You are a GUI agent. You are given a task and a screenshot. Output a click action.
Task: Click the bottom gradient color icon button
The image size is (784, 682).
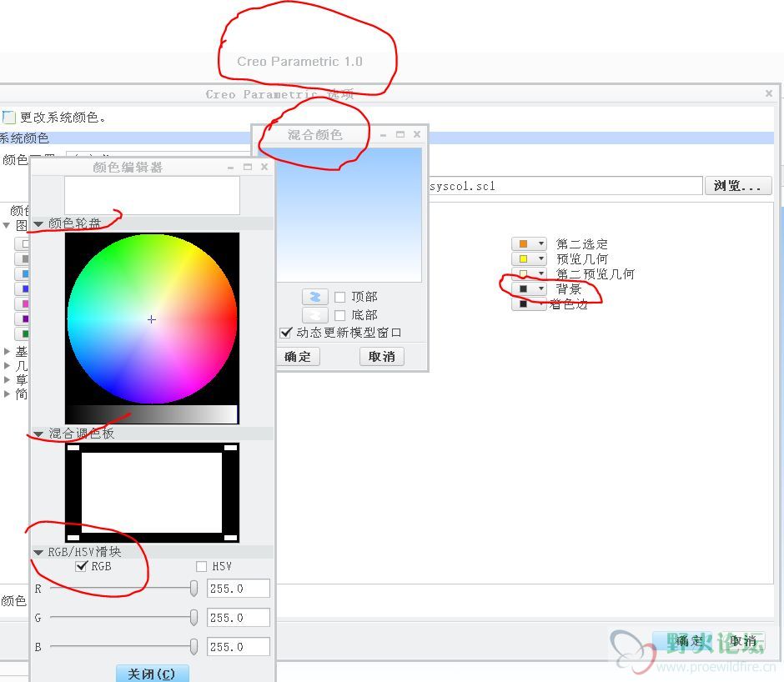[315, 315]
